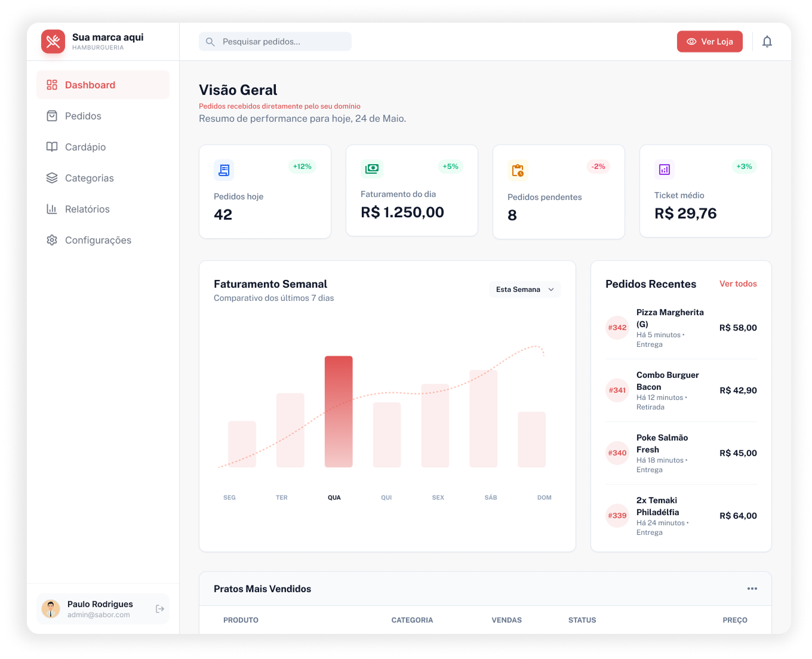The width and height of the screenshot is (812, 659).
Task: Click the Ticket médio chart icon
Action: (x=665, y=170)
